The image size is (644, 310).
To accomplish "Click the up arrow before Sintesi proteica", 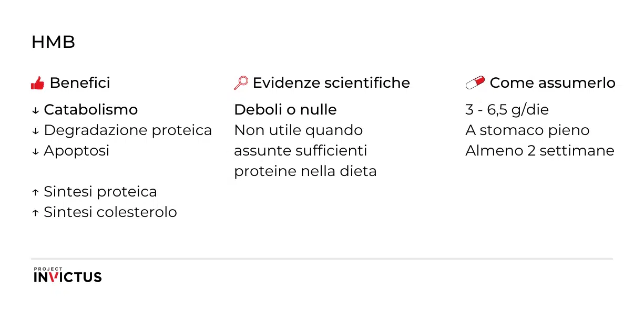I will [x=36, y=192].
